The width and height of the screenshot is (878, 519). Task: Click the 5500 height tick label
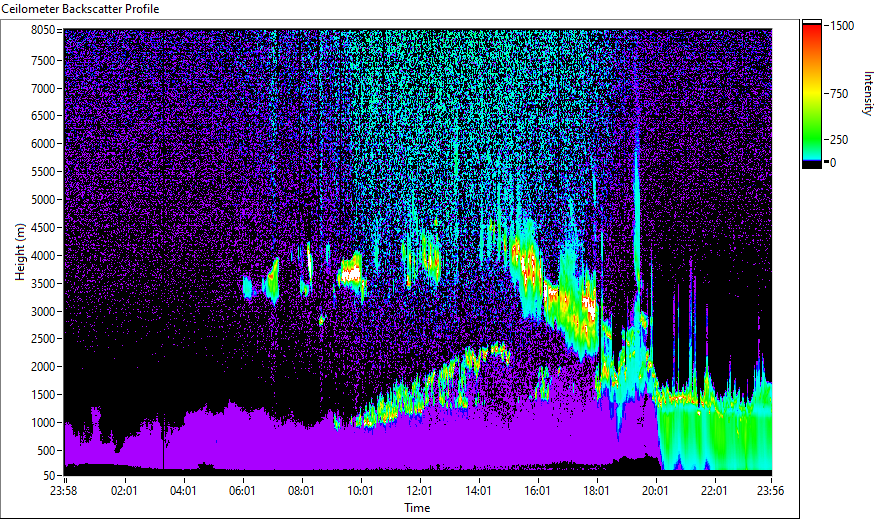pyautogui.click(x=43, y=172)
